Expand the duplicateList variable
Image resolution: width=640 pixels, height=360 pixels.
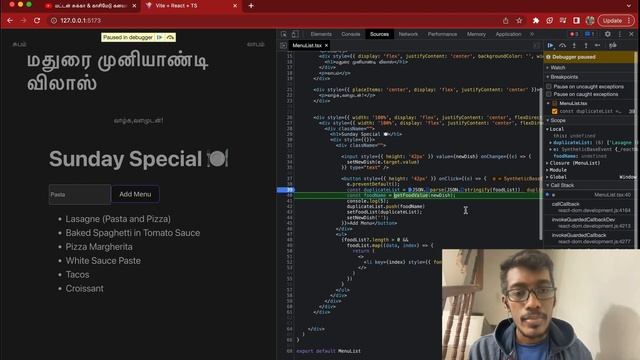[x=551, y=142]
